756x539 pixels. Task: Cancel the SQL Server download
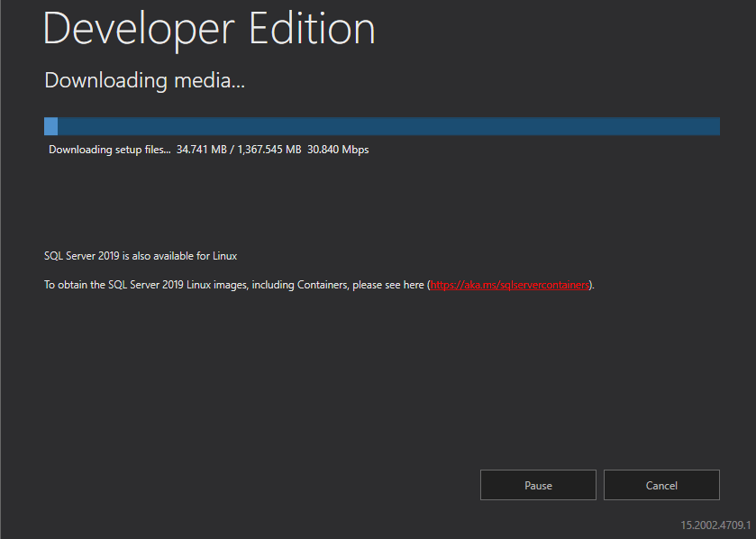tap(661, 485)
